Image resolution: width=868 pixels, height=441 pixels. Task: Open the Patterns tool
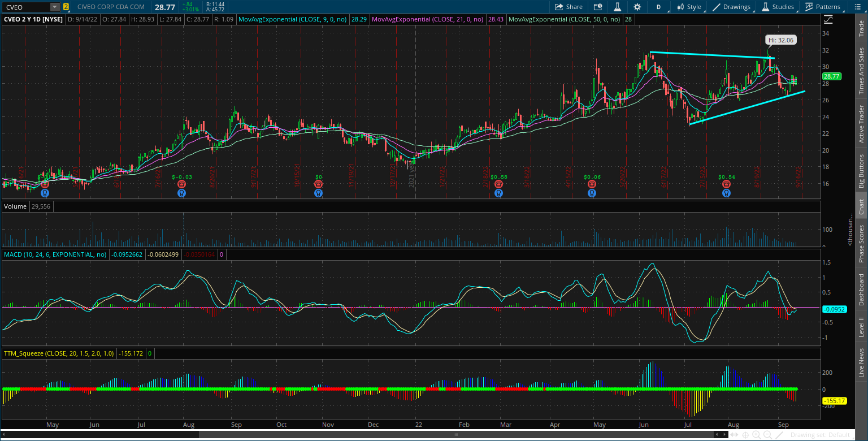point(822,7)
